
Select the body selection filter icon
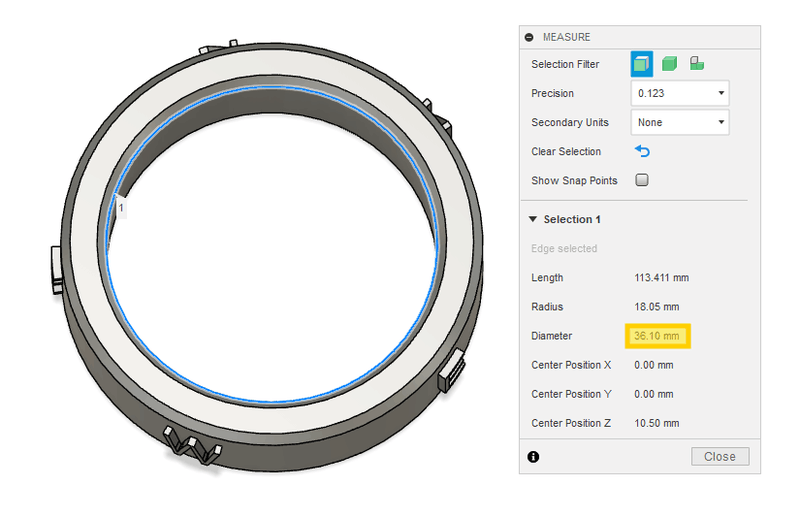(x=669, y=64)
